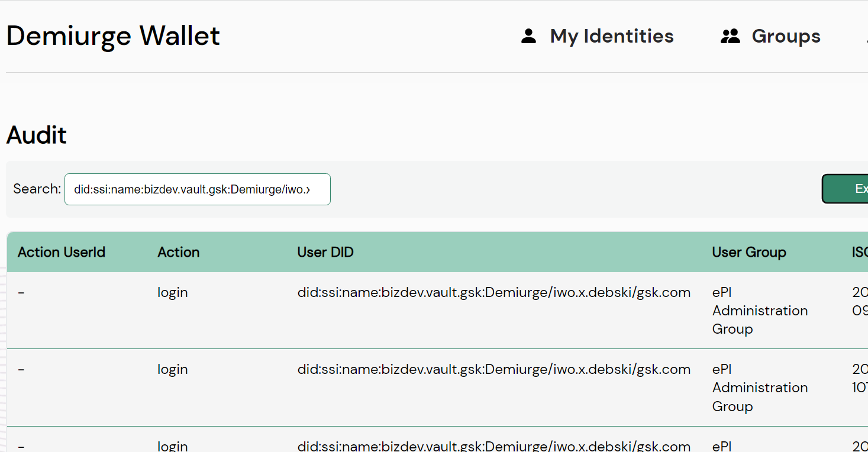Open the My Identities page

pyautogui.click(x=612, y=36)
